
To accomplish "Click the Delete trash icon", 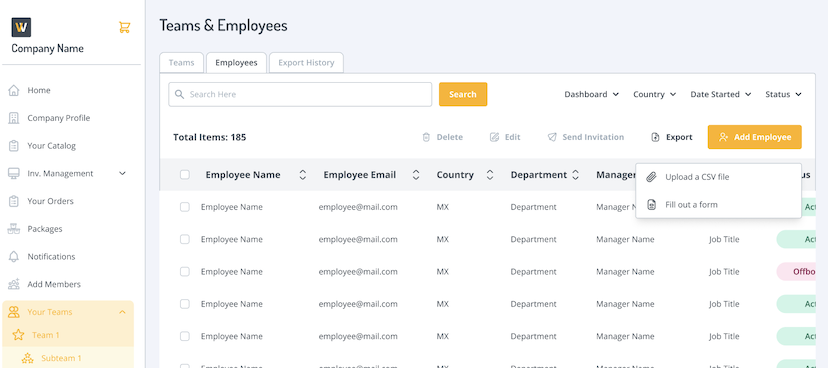I will [x=426, y=137].
